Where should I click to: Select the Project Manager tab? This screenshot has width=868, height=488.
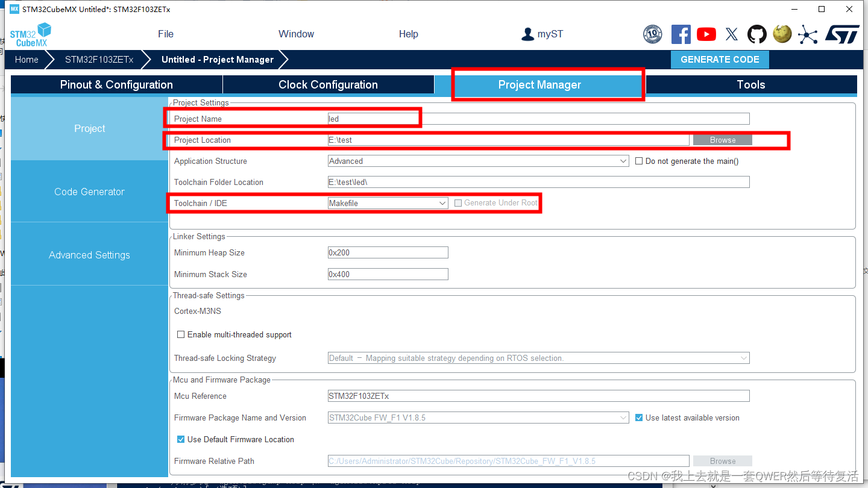539,85
